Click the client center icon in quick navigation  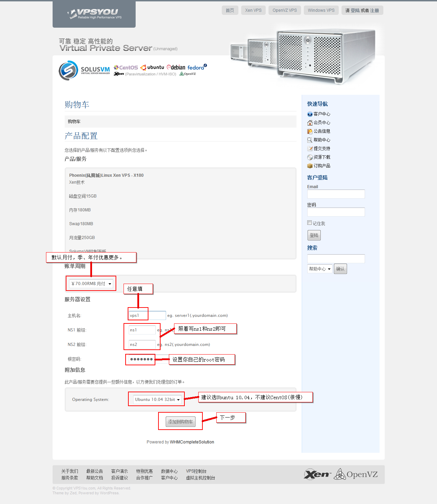click(x=310, y=114)
